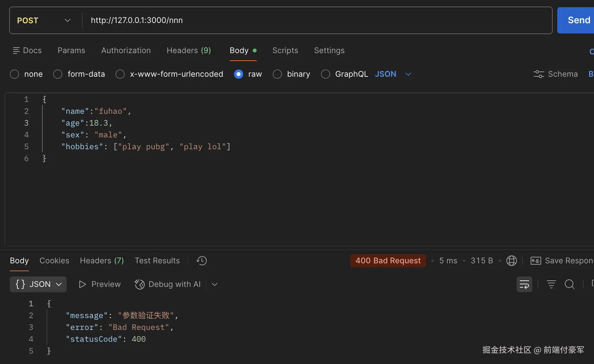Click the Debug with AI icon
This screenshot has height=364, width=594.
(139, 284)
